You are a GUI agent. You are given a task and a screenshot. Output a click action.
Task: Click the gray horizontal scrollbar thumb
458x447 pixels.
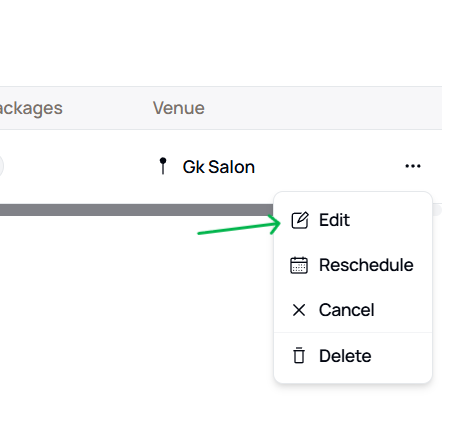pos(137,210)
